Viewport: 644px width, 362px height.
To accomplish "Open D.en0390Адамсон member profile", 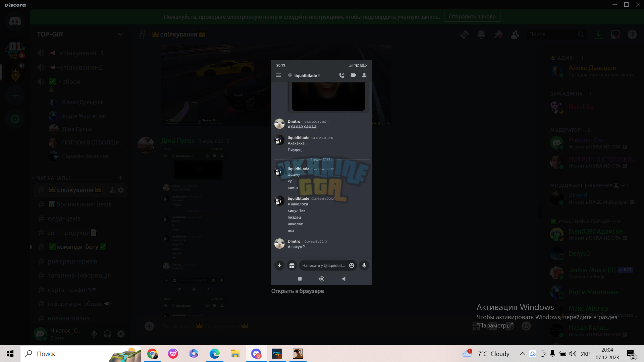I will tap(593, 234).
